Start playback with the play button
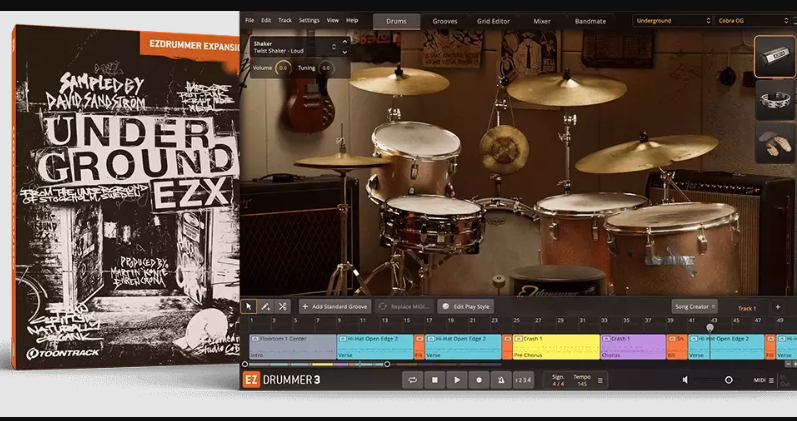797x421 pixels. [x=457, y=380]
